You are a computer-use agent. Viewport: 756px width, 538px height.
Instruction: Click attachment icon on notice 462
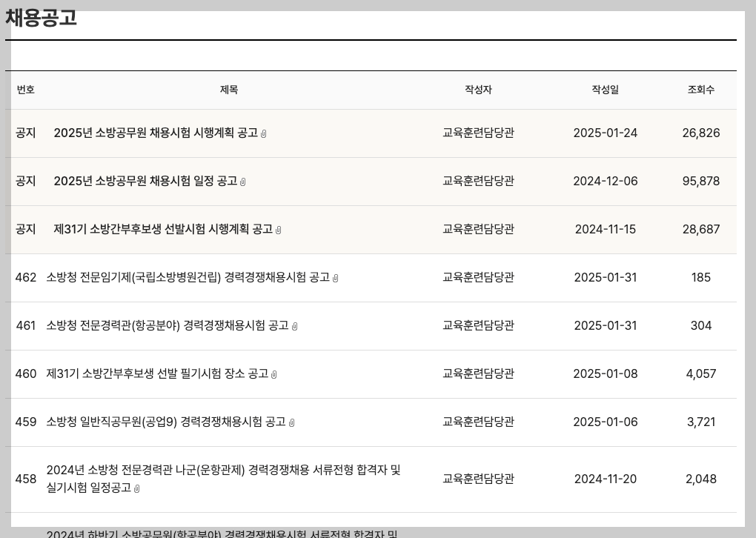coord(335,277)
